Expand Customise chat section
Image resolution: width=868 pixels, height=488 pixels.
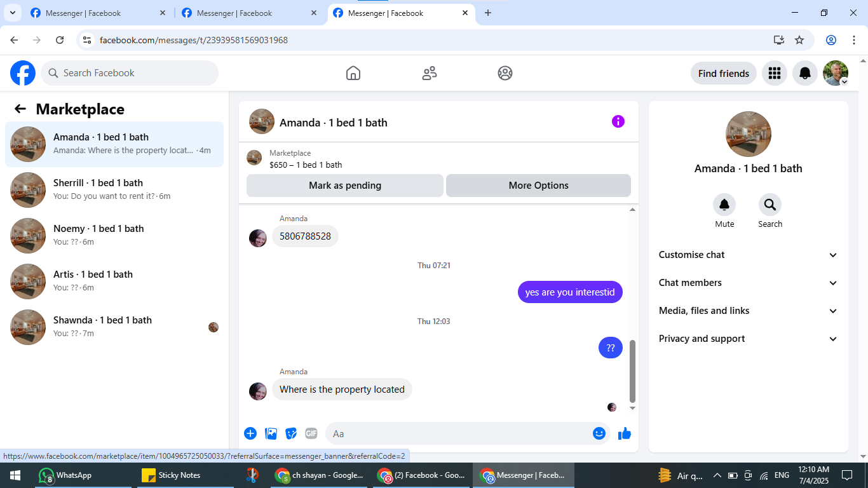pyautogui.click(x=749, y=255)
